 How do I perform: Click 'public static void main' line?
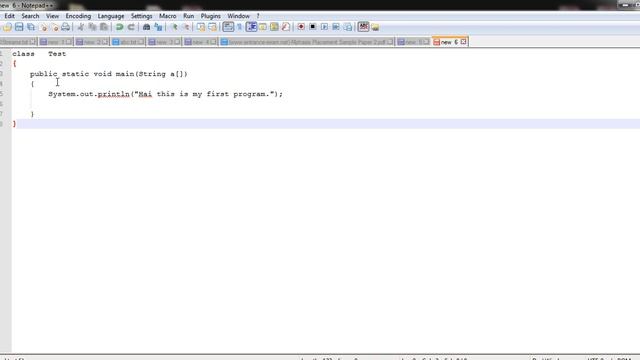point(109,74)
